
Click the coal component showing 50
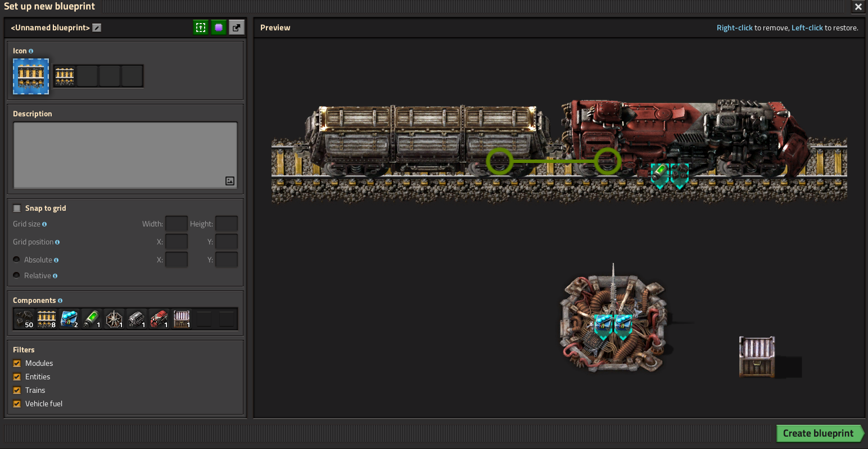coord(24,319)
